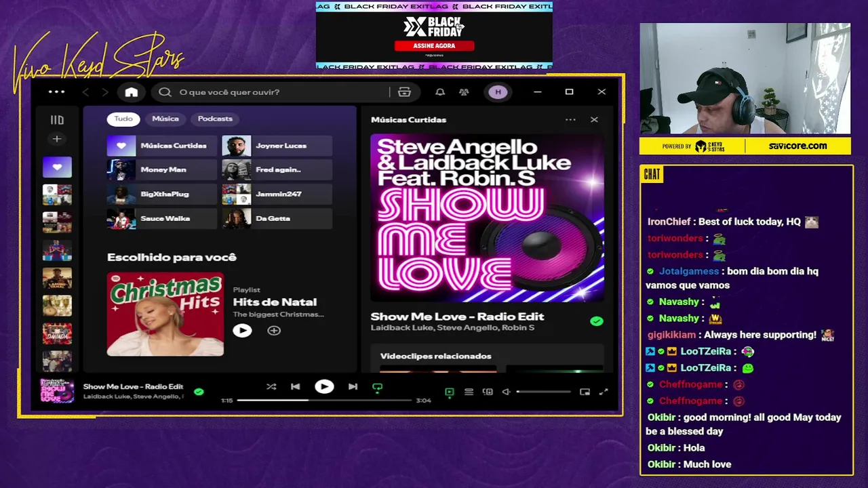This screenshot has height=488, width=868.
Task: Toggle repeat mode
Action: tap(378, 387)
